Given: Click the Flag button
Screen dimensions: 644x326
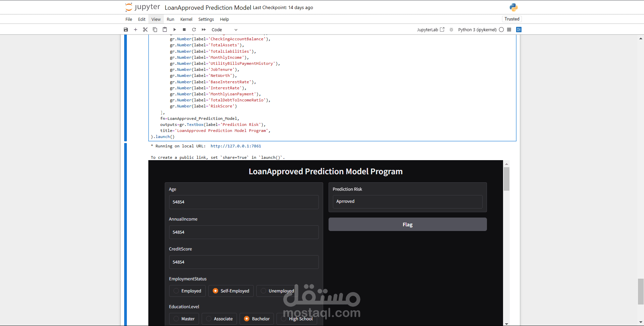Looking at the screenshot, I should click(407, 224).
